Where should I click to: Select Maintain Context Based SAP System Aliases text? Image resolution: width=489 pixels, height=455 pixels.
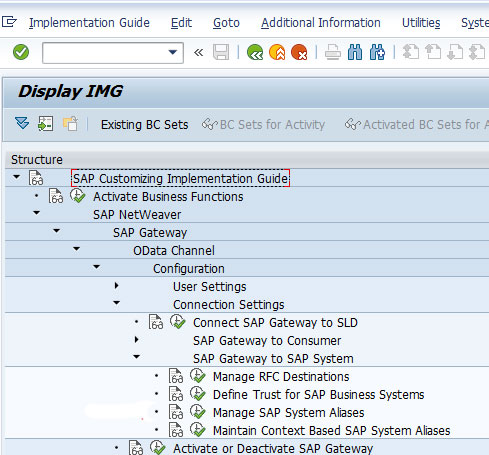(332, 431)
